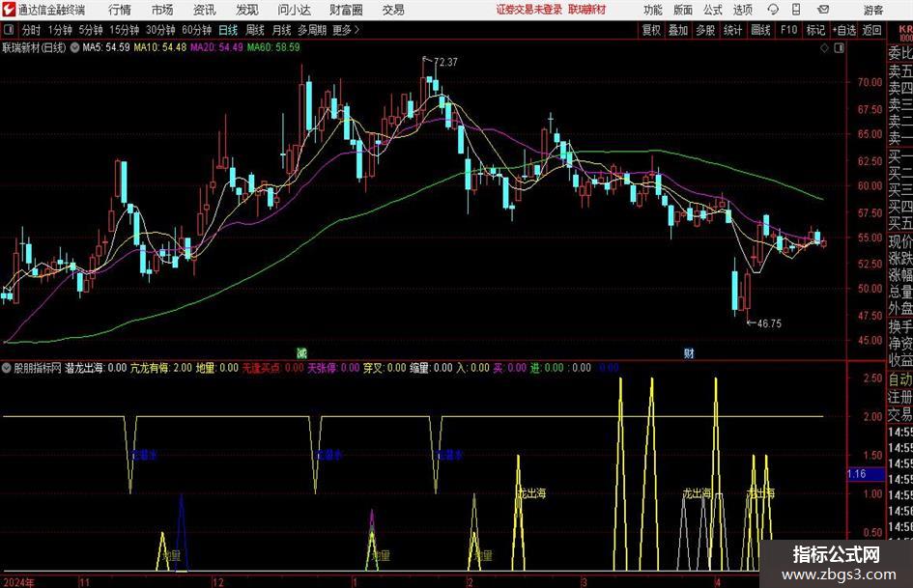Switch to the 1分钟 period tab
913x588 pixels.
click(59, 30)
